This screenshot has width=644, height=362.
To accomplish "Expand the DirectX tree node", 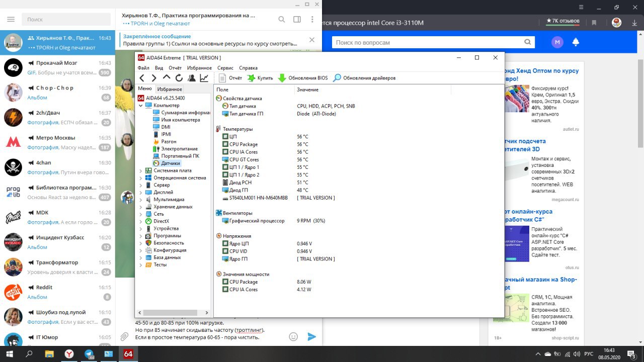I will (x=141, y=221).
